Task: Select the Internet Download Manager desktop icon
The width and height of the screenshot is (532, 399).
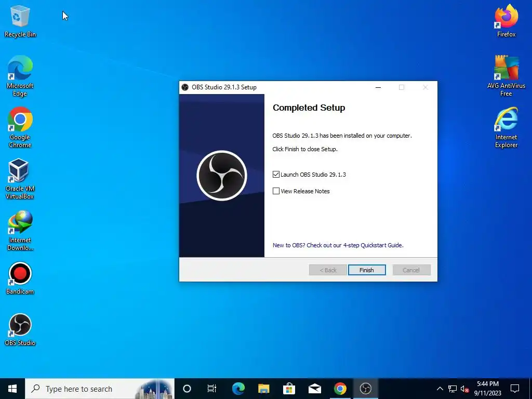Action: point(20,230)
